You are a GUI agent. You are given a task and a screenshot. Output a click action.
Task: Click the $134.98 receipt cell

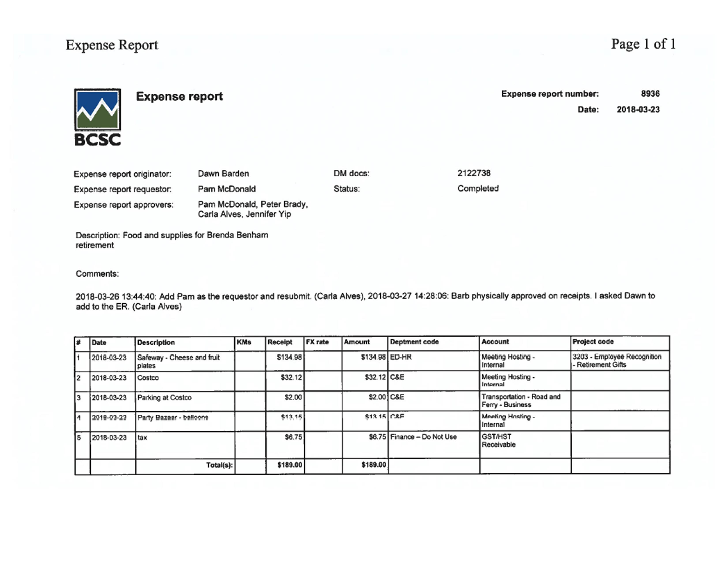coord(285,361)
